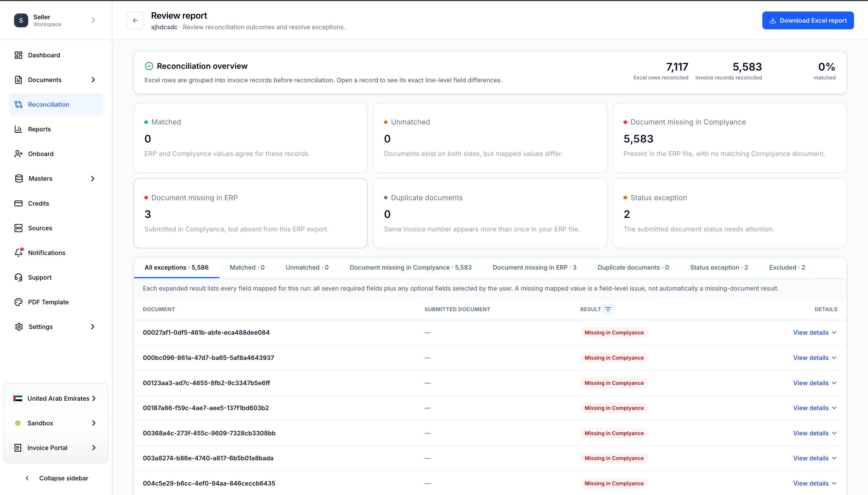Open the Dashboard grid icon
Image resolution: width=868 pixels, height=495 pixels.
[18, 55]
